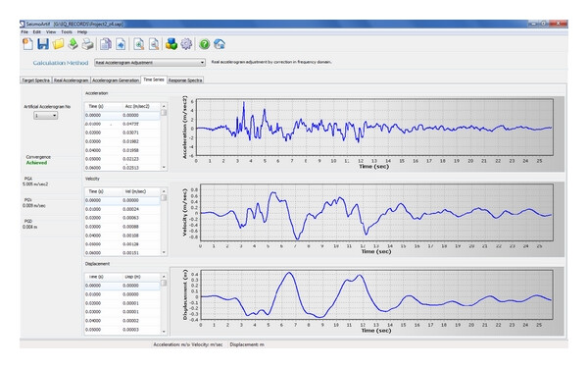Open settings with the gear icon
Viewport: 588px width, 368px height.
pos(186,44)
